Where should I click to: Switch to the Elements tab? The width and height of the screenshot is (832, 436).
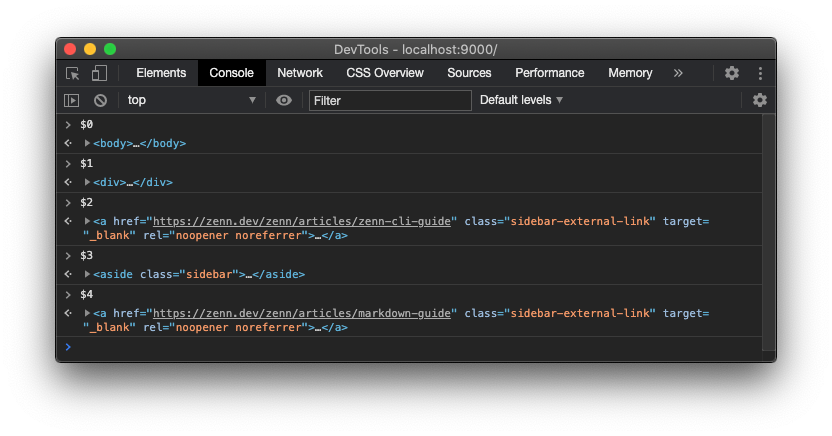click(x=161, y=73)
